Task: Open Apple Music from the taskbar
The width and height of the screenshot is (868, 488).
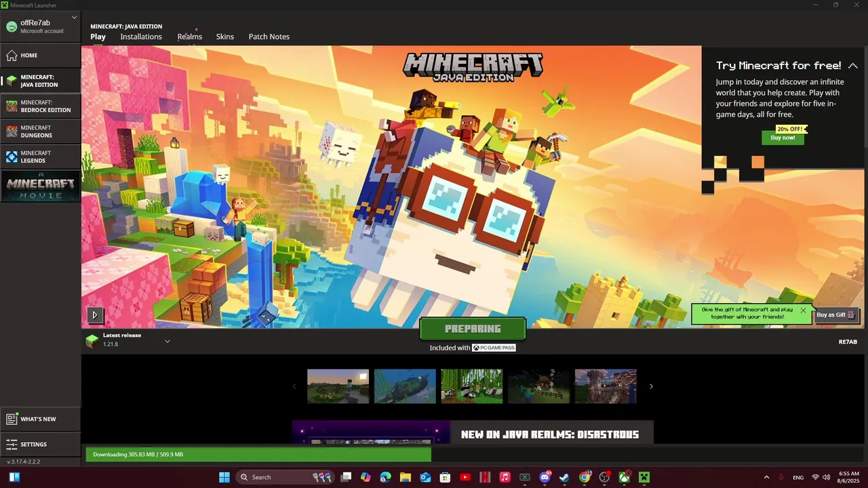Action: tap(505, 477)
